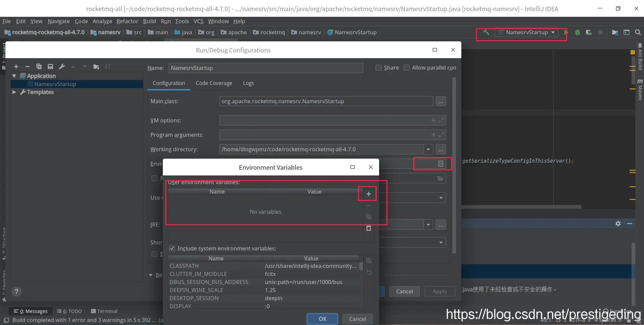Add a new run configuration
The image size is (644, 325).
[x=16, y=67]
